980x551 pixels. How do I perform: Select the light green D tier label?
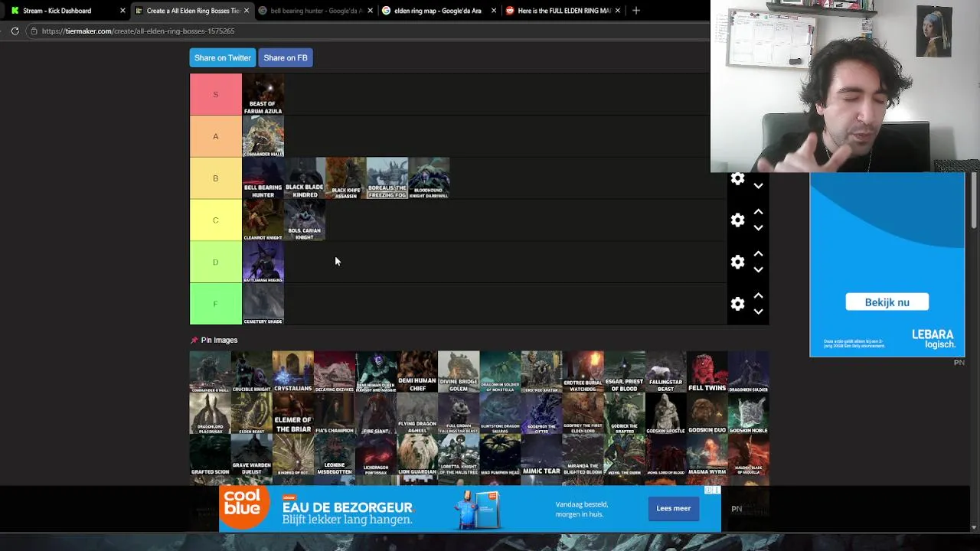[x=216, y=262]
